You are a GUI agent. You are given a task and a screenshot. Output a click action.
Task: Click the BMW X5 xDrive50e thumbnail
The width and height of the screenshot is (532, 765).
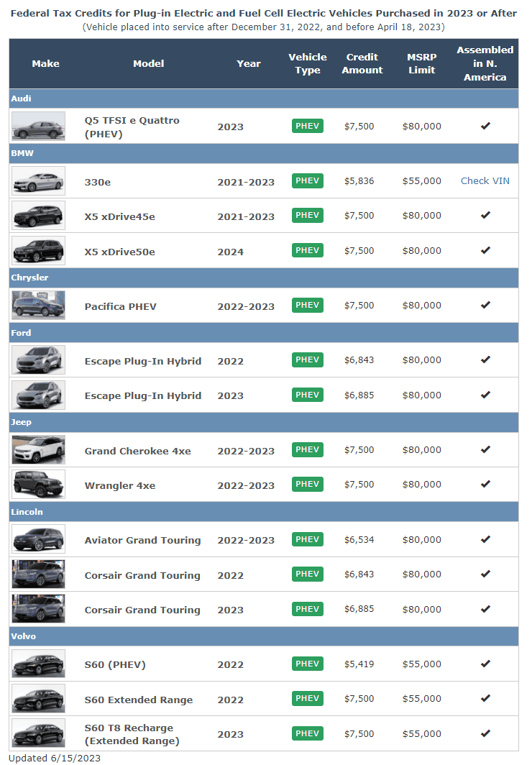tap(39, 251)
